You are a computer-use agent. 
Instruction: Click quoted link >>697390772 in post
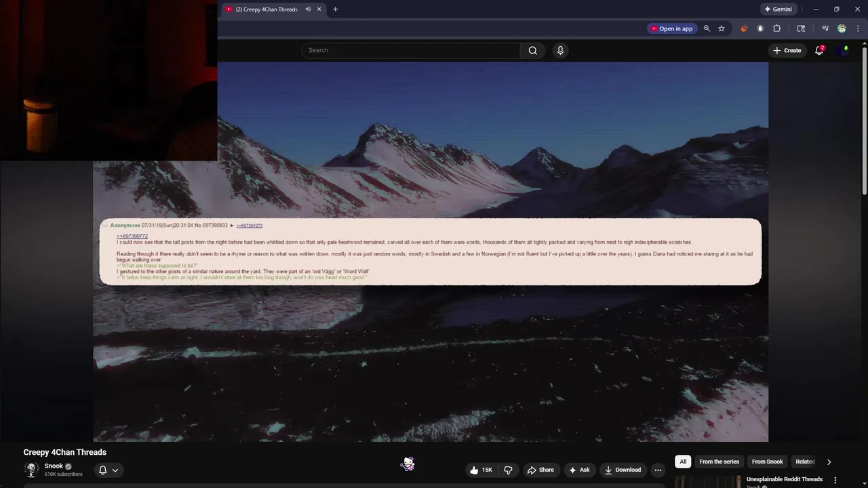coord(132,237)
